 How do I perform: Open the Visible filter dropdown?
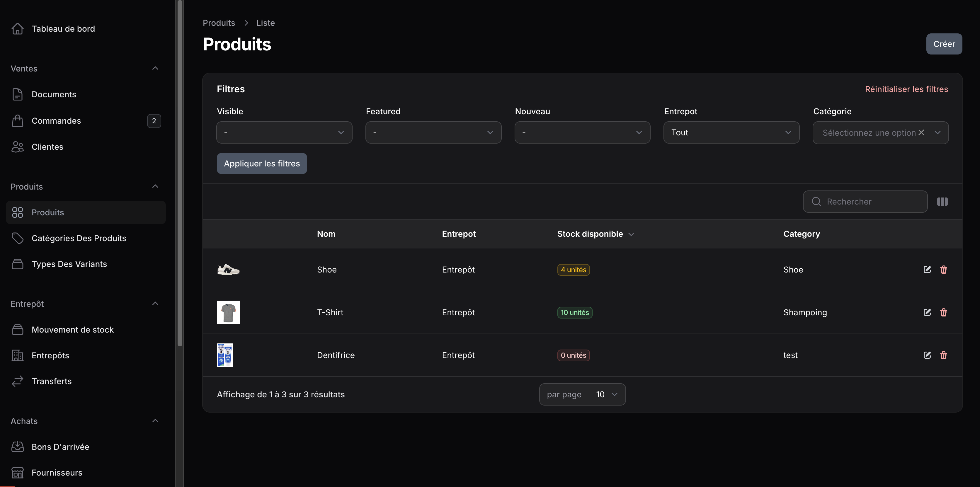pos(284,132)
